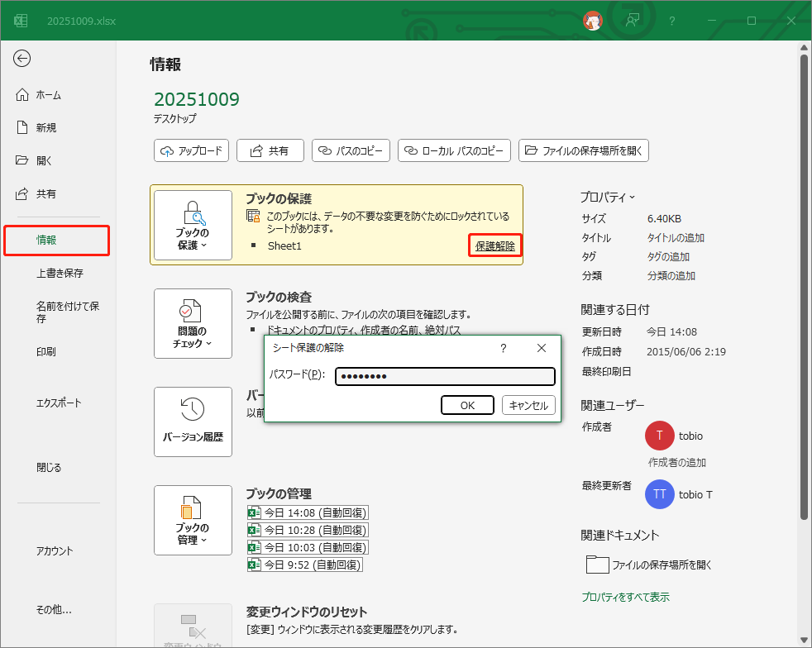Viewport: 812px width, 648px height.
Task: Click OK in the password dialog
Action: tap(467, 405)
